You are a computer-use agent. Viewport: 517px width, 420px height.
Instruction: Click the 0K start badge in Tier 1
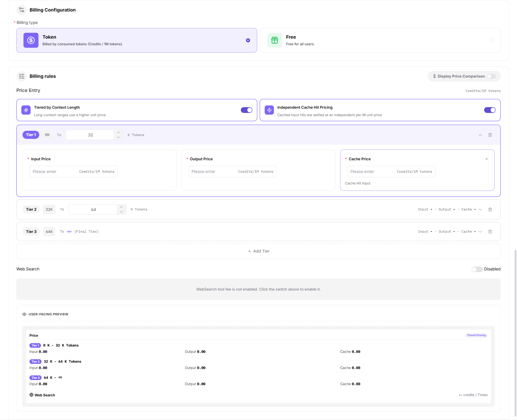(x=47, y=135)
